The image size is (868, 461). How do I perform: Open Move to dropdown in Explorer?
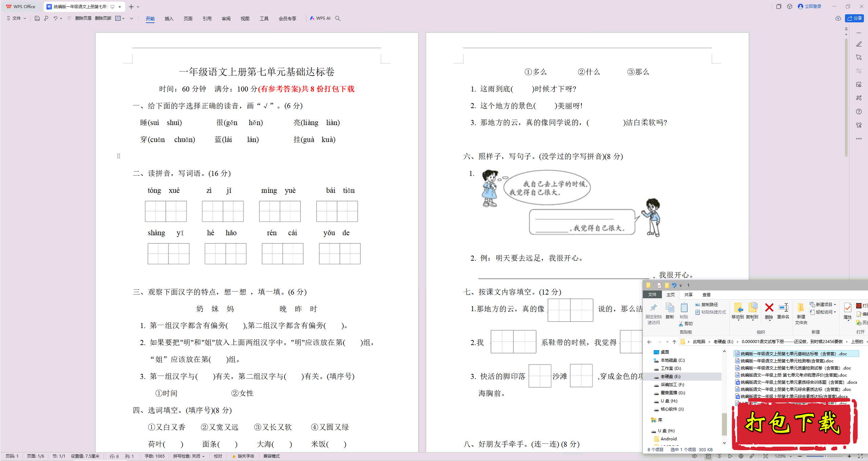[738, 312]
